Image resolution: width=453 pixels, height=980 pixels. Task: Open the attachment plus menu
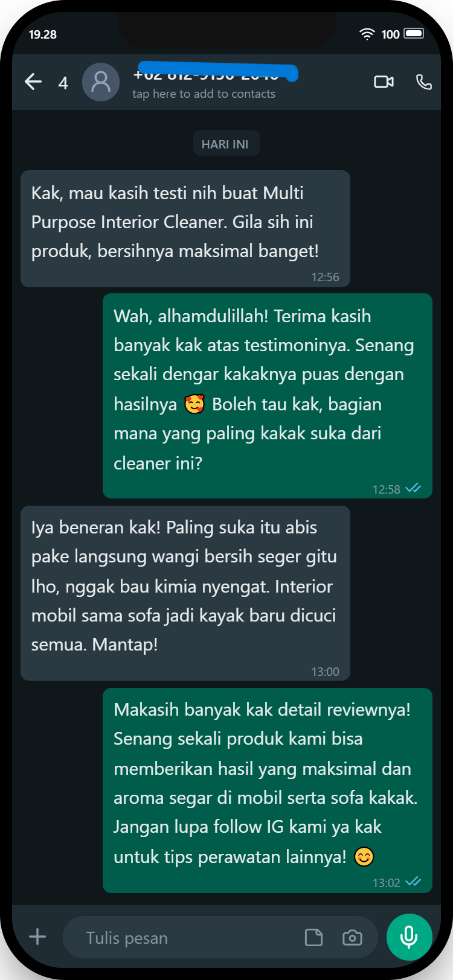[37, 937]
